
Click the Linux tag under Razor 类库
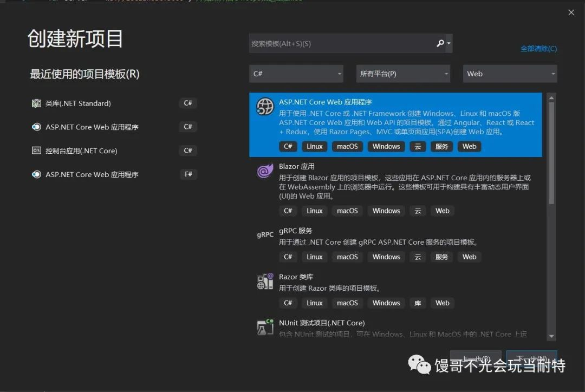[x=315, y=303]
